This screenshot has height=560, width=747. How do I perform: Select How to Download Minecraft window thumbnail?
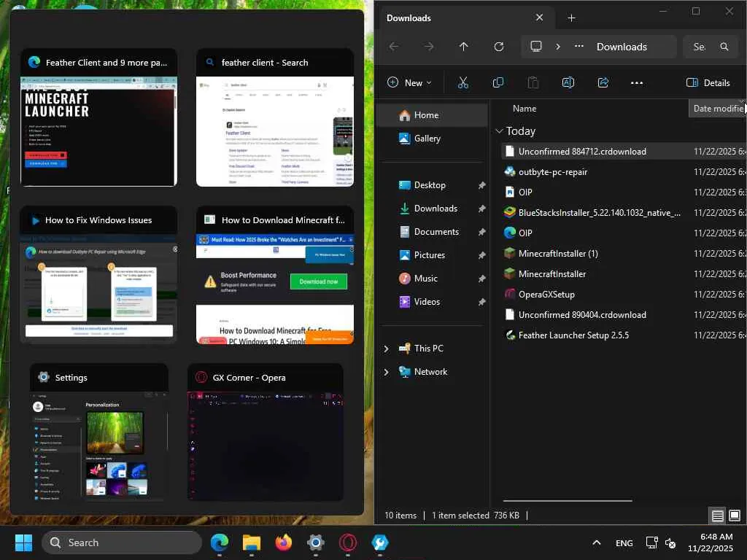pos(275,274)
